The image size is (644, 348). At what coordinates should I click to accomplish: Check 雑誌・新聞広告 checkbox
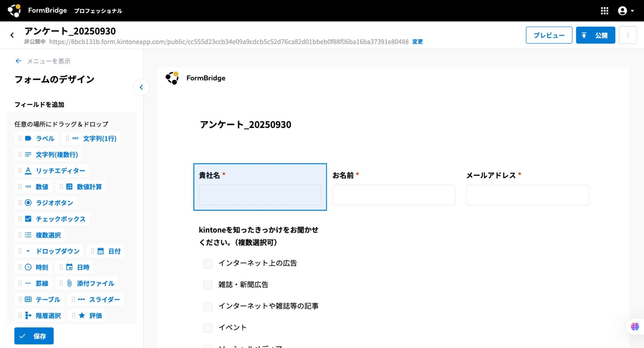(208, 285)
